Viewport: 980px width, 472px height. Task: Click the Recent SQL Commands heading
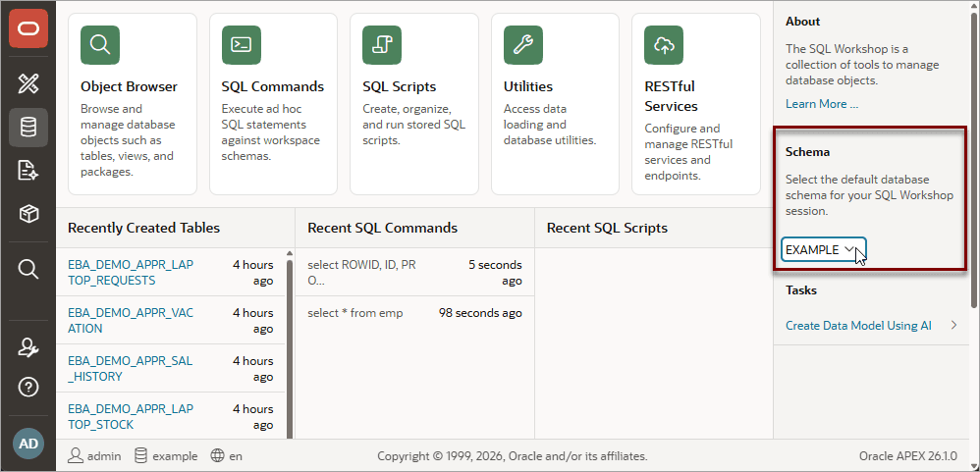tap(383, 228)
